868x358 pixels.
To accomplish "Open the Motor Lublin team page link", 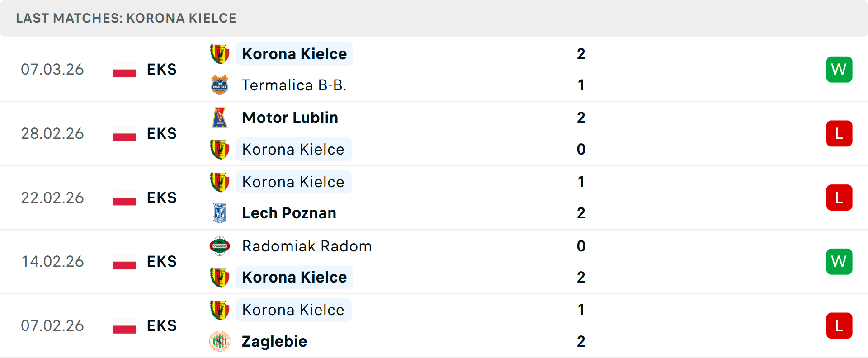I will click(290, 117).
